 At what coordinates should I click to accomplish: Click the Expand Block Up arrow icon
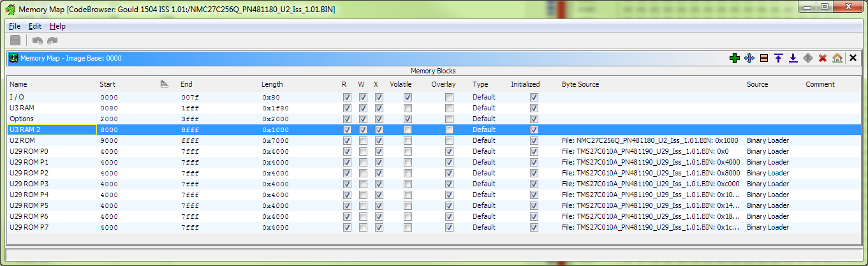[779, 58]
